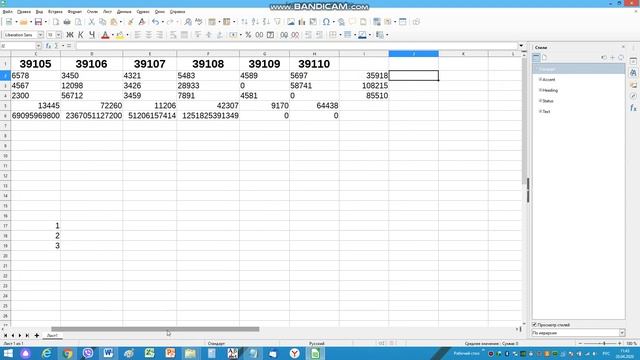
Task: Select cell containing 35918
Action: pos(364,76)
